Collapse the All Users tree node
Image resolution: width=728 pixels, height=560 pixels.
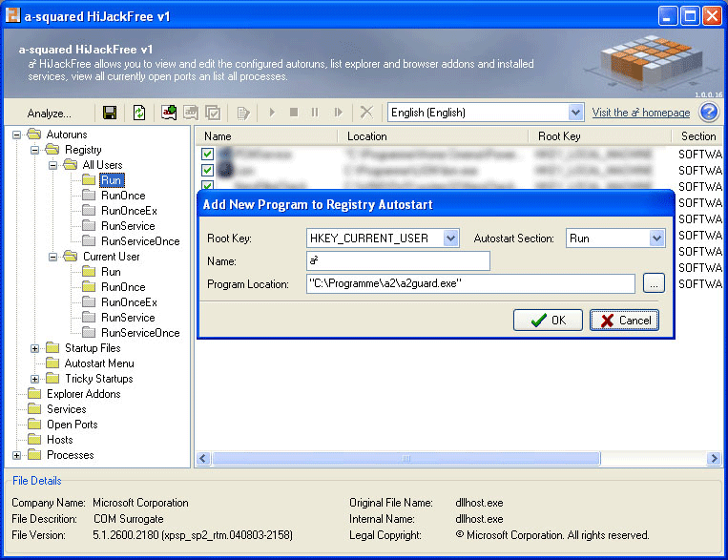tap(52, 165)
